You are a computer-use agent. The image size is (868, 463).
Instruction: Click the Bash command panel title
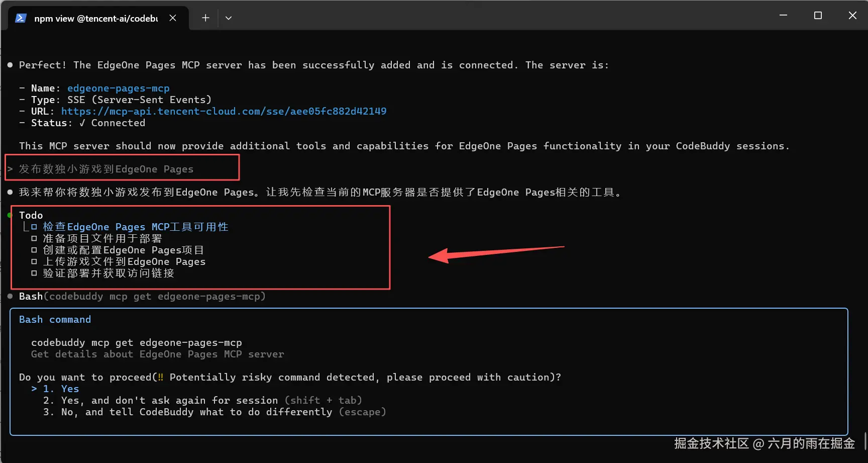[55, 319]
